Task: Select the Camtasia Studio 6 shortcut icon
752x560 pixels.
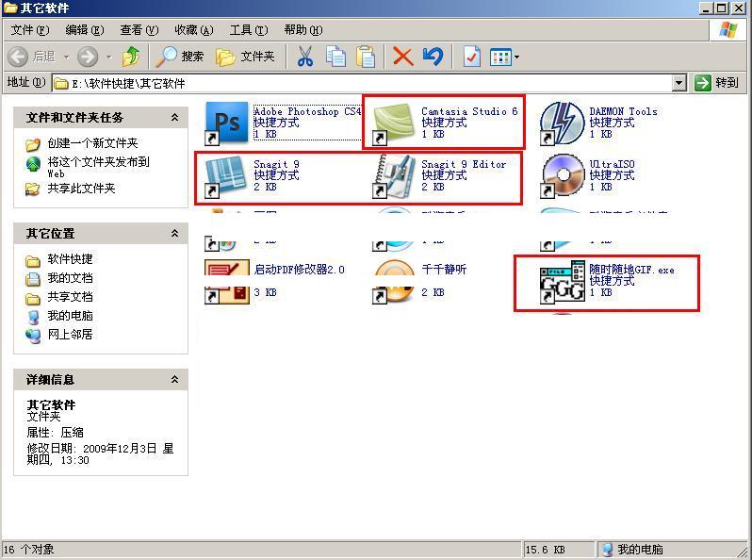Action: [394, 123]
